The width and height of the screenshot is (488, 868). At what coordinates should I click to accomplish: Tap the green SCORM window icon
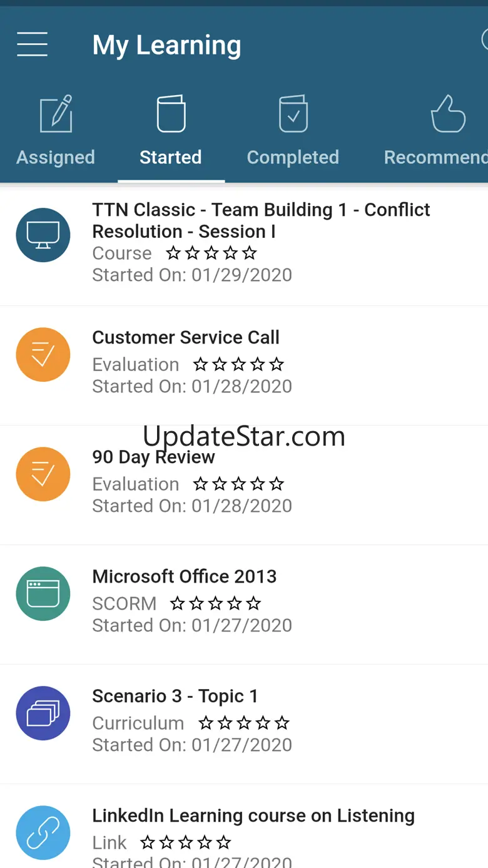pyautogui.click(x=43, y=594)
